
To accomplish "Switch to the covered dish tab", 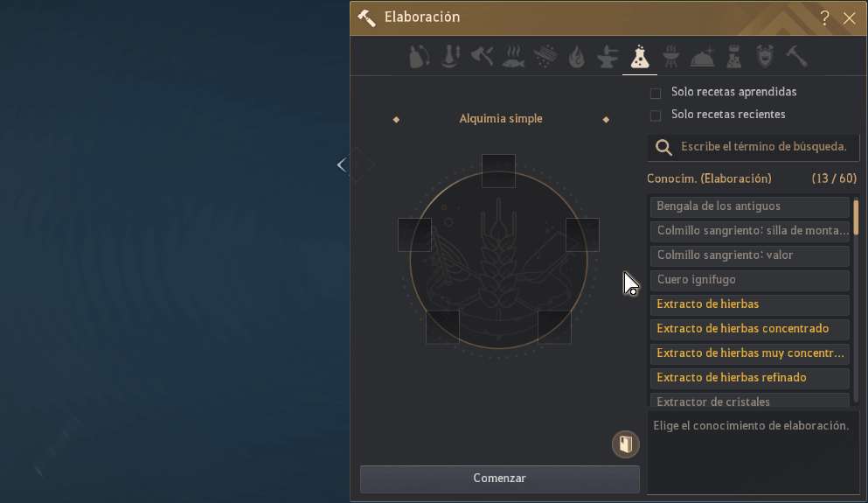I will [703, 58].
